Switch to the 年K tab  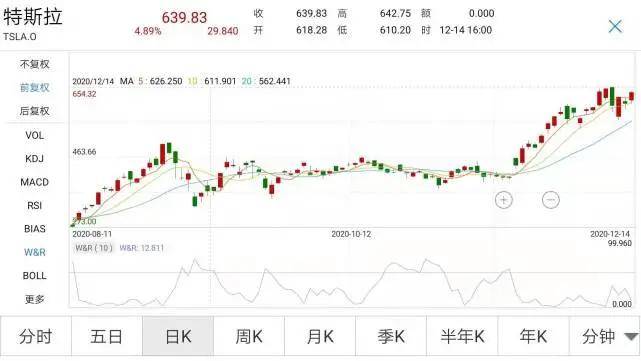point(533,337)
